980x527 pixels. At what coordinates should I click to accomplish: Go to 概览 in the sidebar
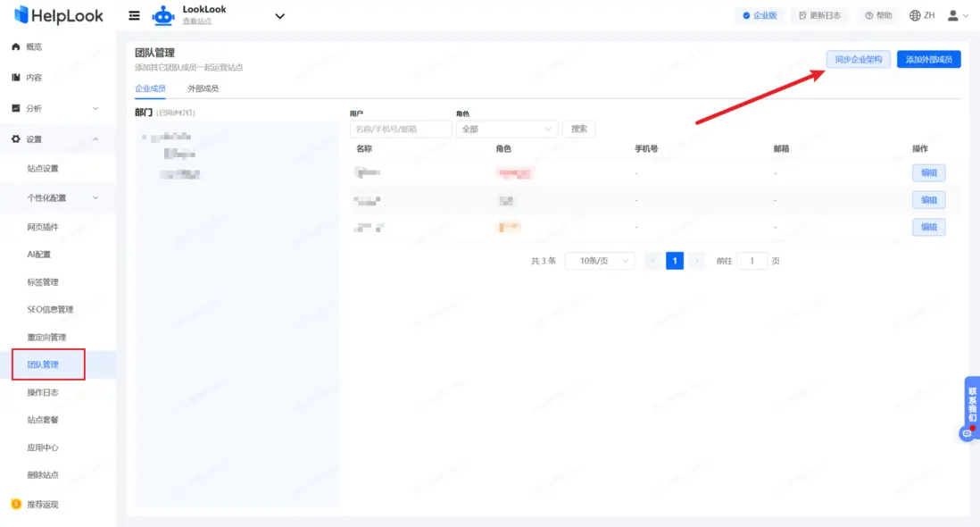pyautogui.click(x=34, y=46)
